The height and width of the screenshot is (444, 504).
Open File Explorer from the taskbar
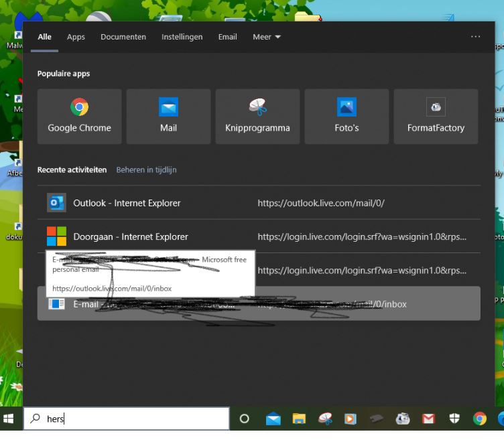[x=299, y=419]
